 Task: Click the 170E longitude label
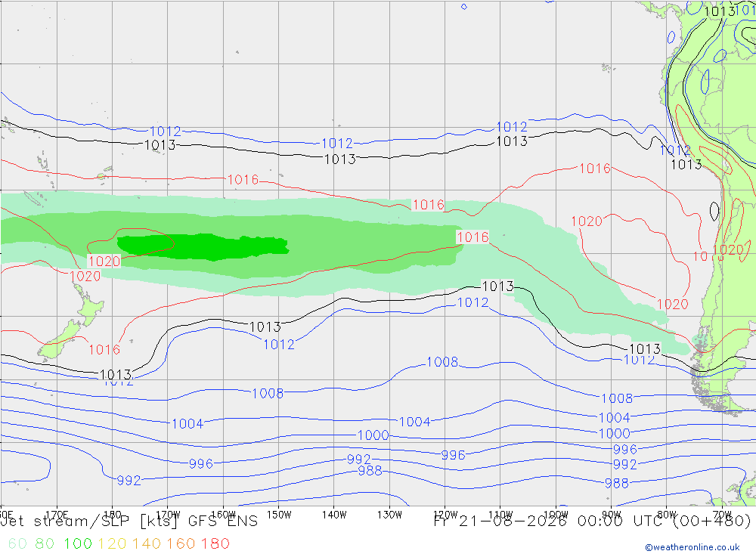tap(57, 515)
